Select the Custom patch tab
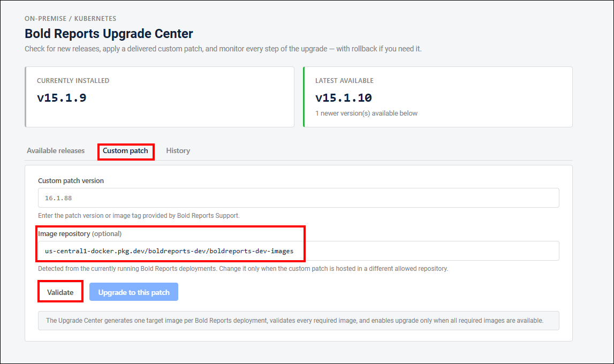Image resolution: width=614 pixels, height=364 pixels. pyautogui.click(x=125, y=151)
